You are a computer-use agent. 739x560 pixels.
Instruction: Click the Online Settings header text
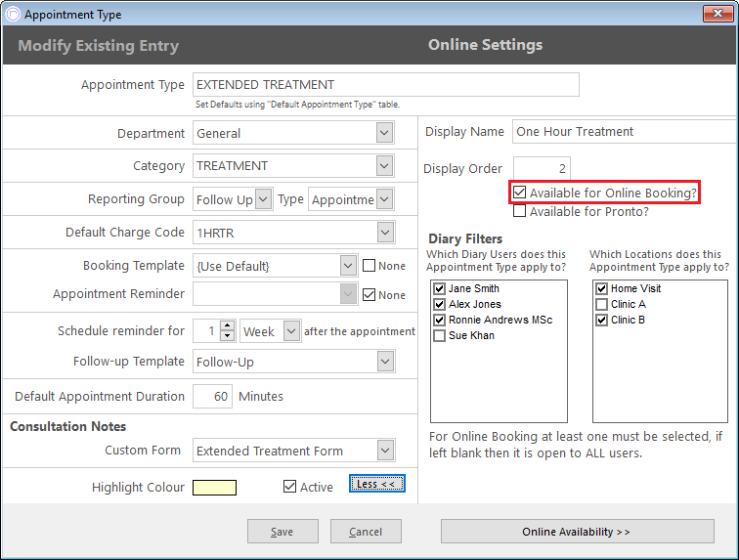point(485,45)
